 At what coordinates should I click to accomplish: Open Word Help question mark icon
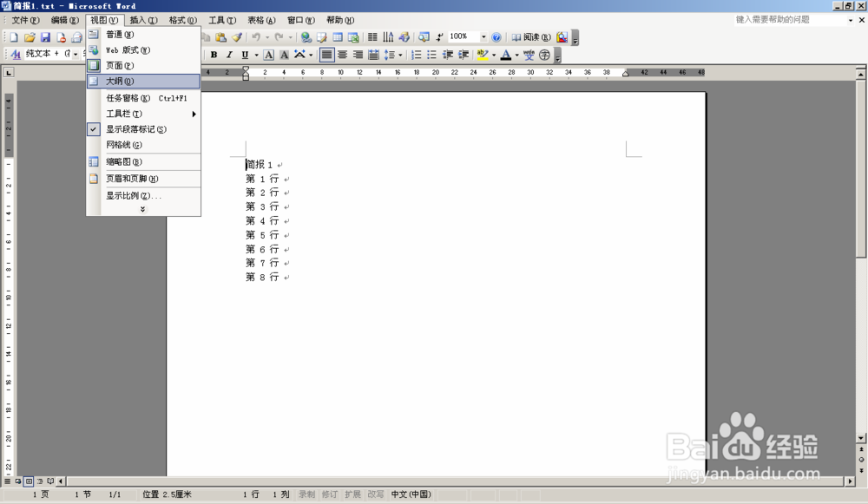pyautogui.click(x=496, y=37)
